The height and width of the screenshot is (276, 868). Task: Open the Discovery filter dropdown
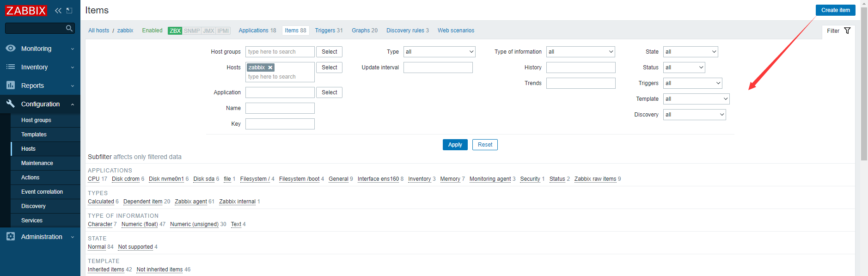pos(694,115)
